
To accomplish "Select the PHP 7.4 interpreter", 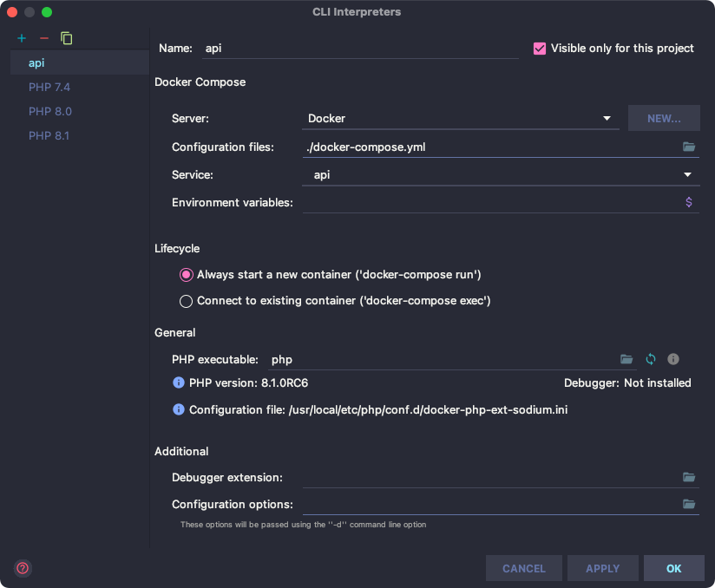I will pos(80,87).
